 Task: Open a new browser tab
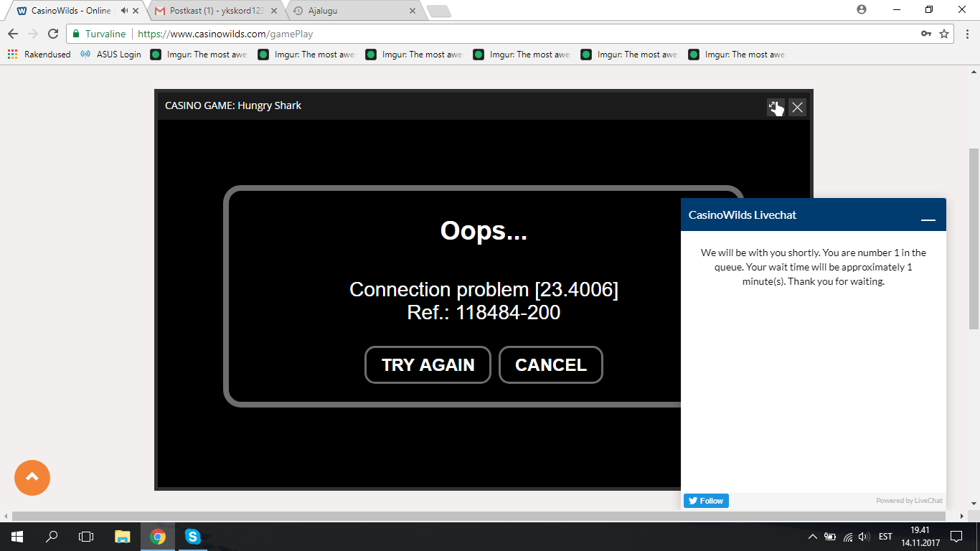(x=438, y=11)
